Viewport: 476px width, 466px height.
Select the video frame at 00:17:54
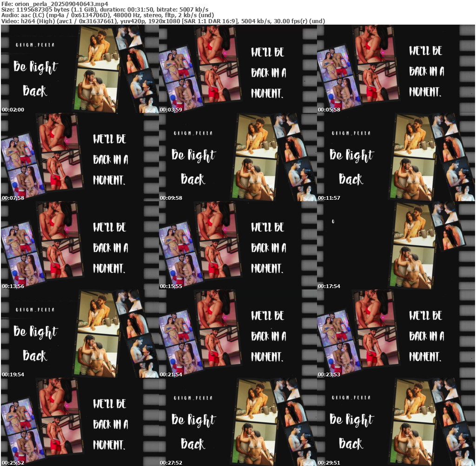click(396, 245)
